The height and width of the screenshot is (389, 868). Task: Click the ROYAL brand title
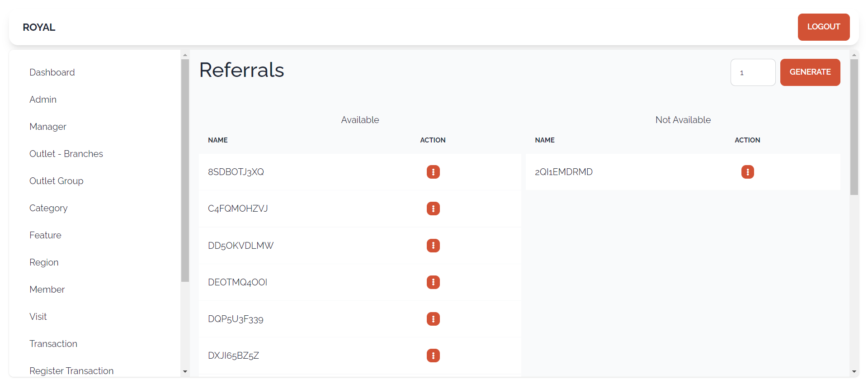(x=39, y=27)
